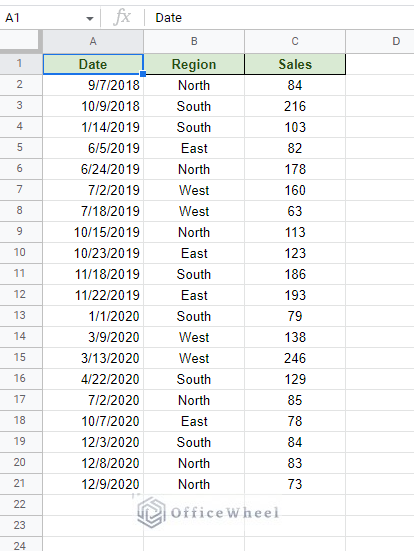Select row 12 header
The width and height of the screenshot is (414, 551).
21,294
